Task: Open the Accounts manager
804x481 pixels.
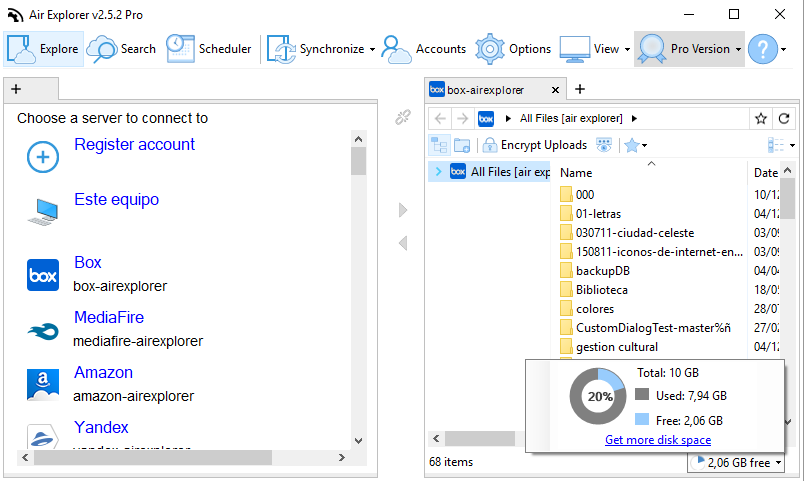Action: [x=424, y=49]
